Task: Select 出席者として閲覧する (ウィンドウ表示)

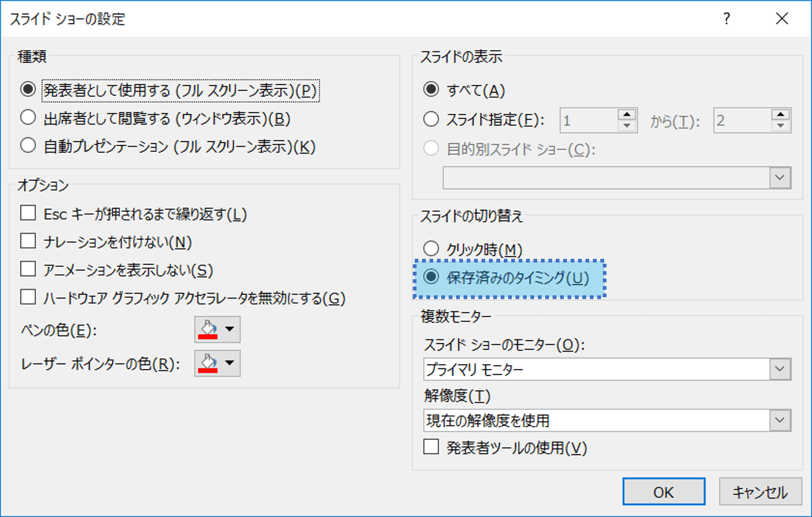Action: coord(156,118)
